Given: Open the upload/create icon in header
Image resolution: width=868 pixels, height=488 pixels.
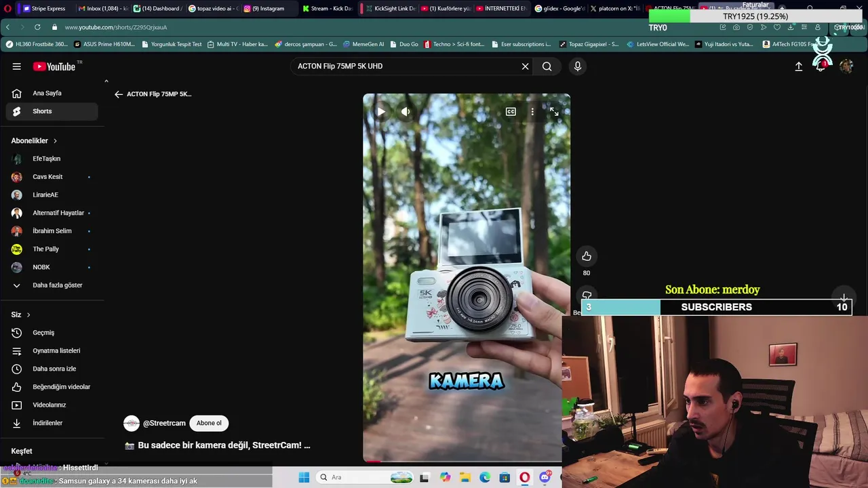Looking at the screenshot, I should click(799, 66).
